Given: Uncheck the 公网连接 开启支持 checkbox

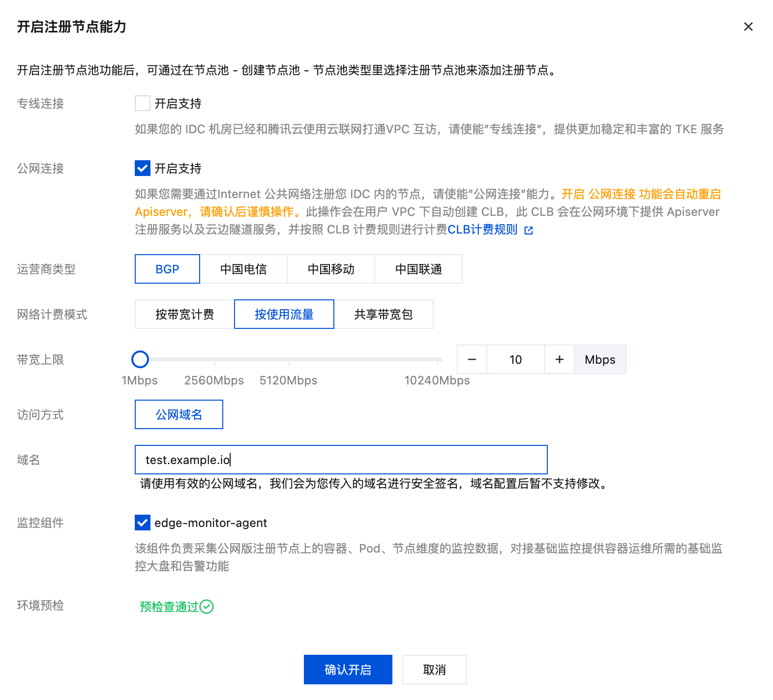Looking at the screenshot, I should 143,168.
